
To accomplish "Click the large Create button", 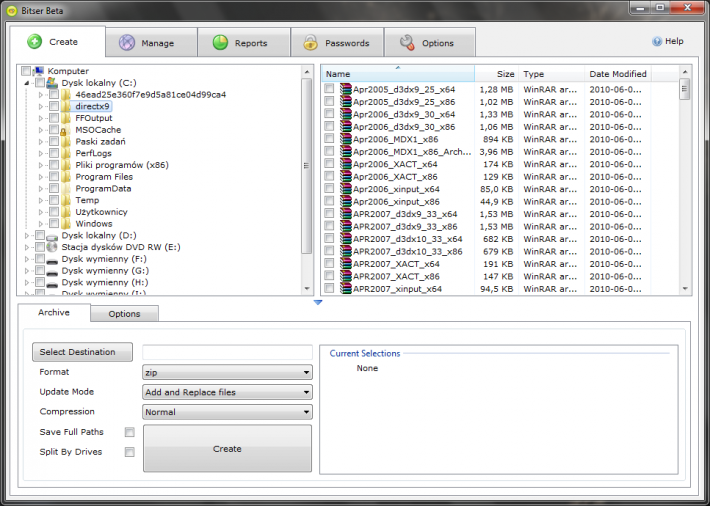I will pos(227,448).
